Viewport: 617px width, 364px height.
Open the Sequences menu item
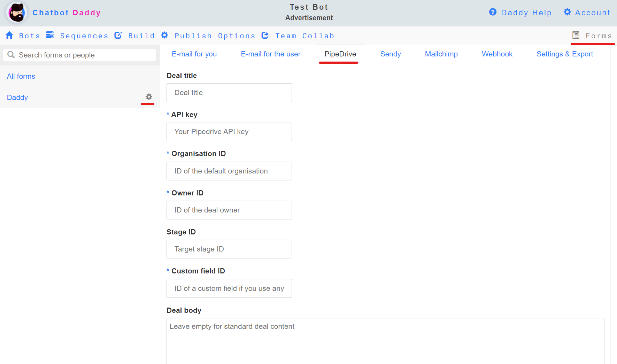(x=84, y=36)
